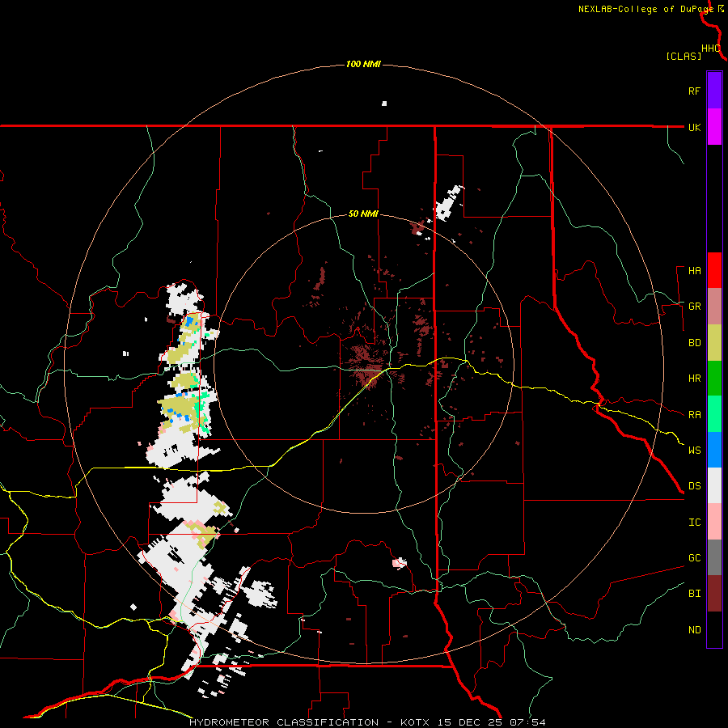Click the UK magenta legend swatch
The height and width of the screenshot is (728, 728).
click(714, 126)
